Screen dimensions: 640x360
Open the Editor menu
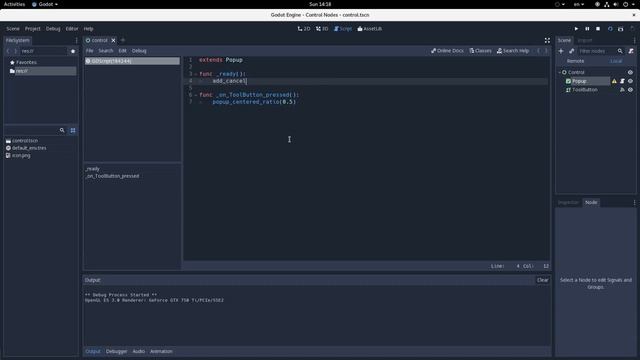[72, 29]
